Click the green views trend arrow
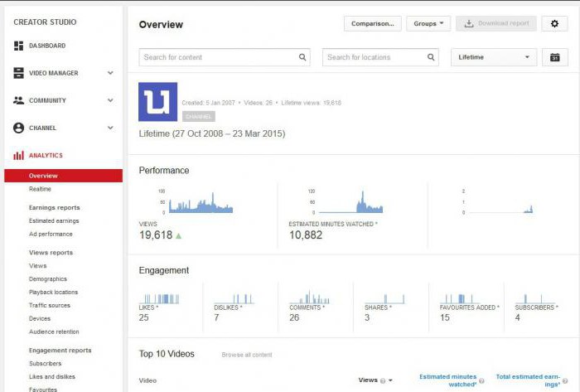The height and width of the screenshot is (392, 580). tap(179, 235)
